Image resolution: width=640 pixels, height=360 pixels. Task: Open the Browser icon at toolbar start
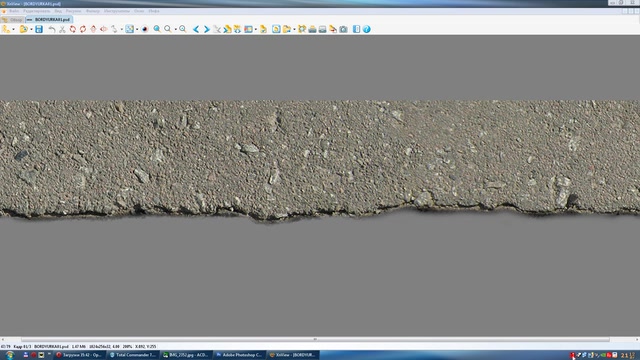(6, 29)
